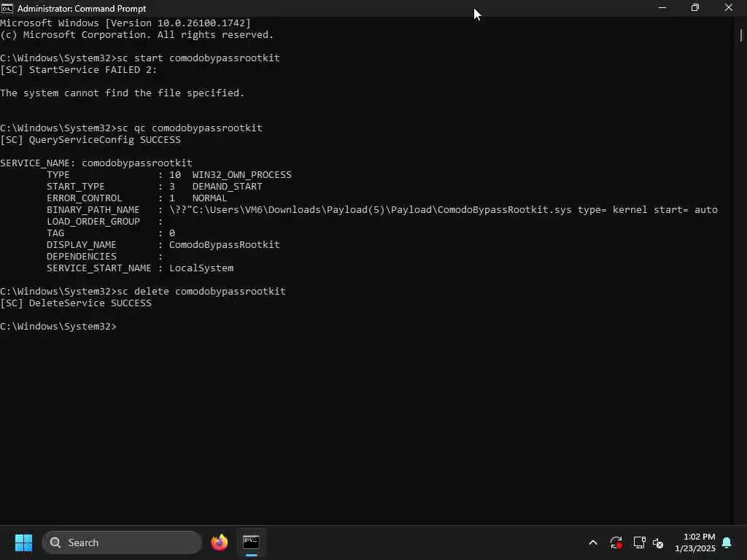Click the TYPE WIN32_OWN_PROCESS line
This screenshot has width=747, height=560.
pyautogui.click(x=169, y=175)
